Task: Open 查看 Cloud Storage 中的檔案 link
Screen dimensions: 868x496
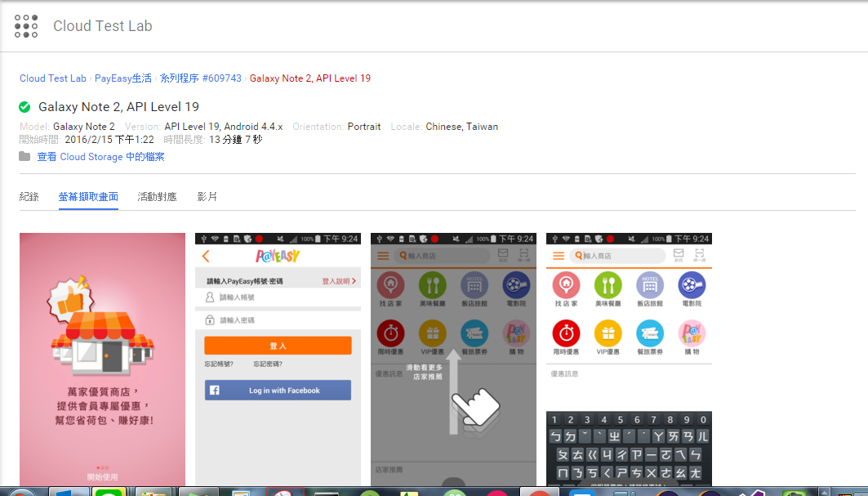Action: [100, 157]
